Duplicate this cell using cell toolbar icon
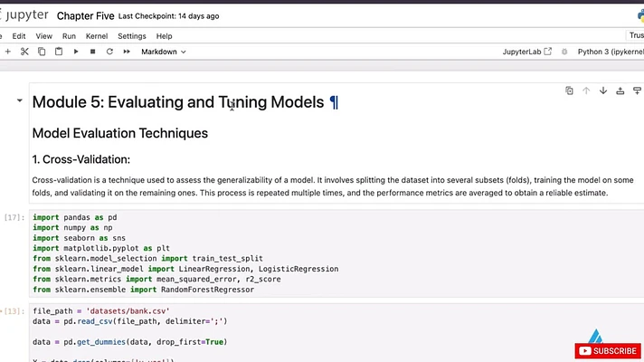Screen dimensions: 644x362 (x=569, y=90)
